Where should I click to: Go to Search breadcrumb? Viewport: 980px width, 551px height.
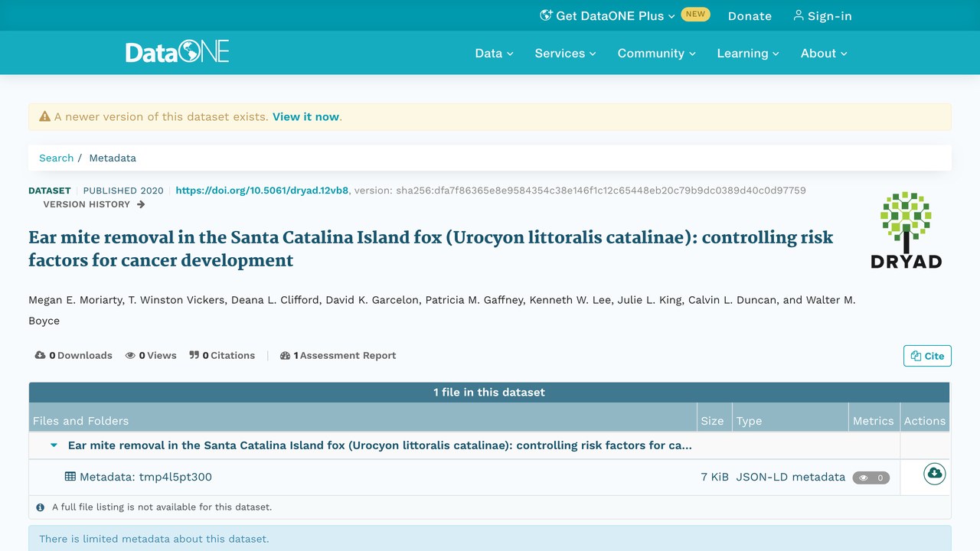pyautogui.click(x=56, y=158)
